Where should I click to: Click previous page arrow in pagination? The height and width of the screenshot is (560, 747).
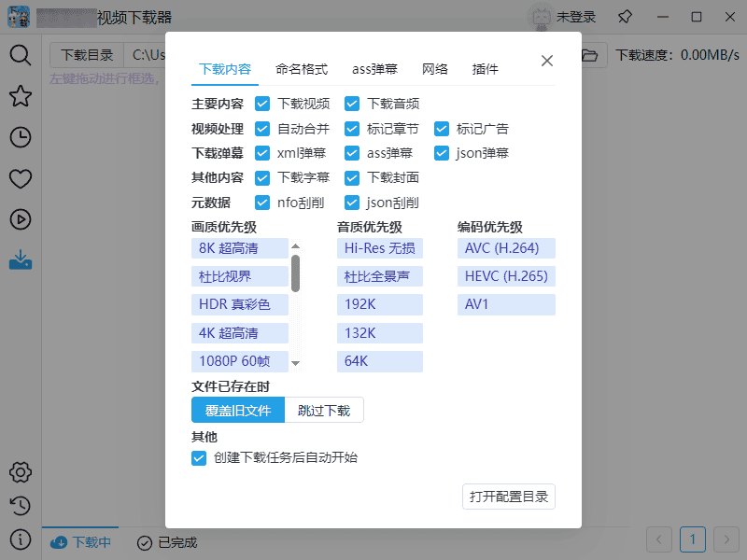point(659,539)
